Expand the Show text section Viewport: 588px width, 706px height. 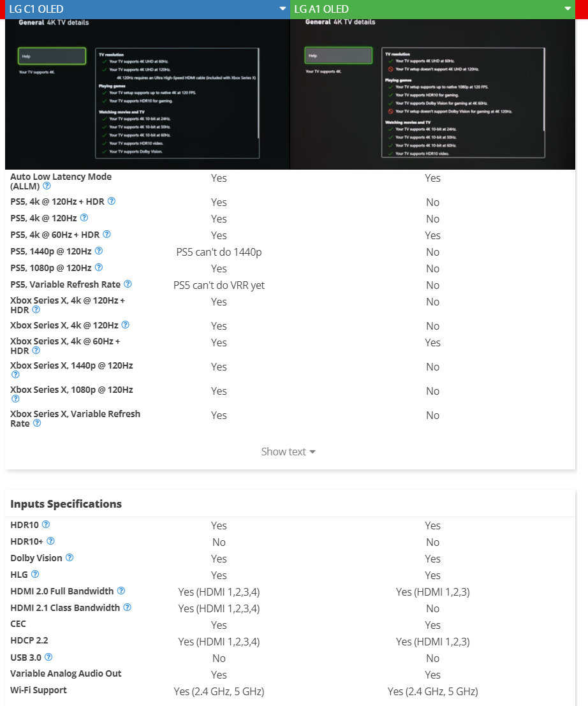[x=288, y=452]
